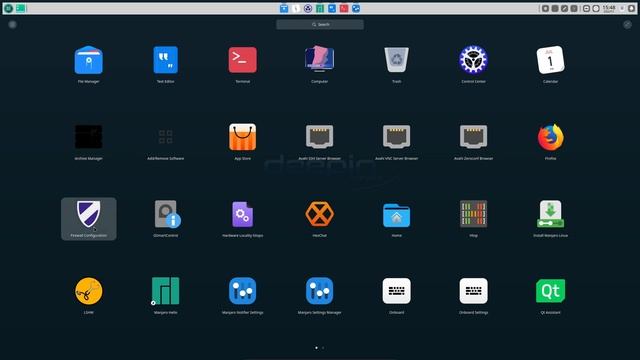Launch Firefox browser
This screenshot has width=640, height=360.
pyautogui.click(x=550, y=137)
